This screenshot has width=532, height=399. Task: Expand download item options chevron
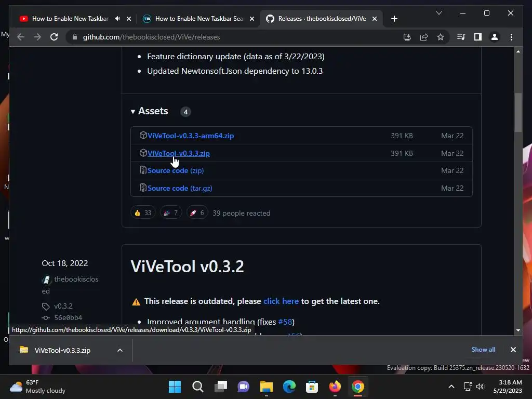[120, 350]
